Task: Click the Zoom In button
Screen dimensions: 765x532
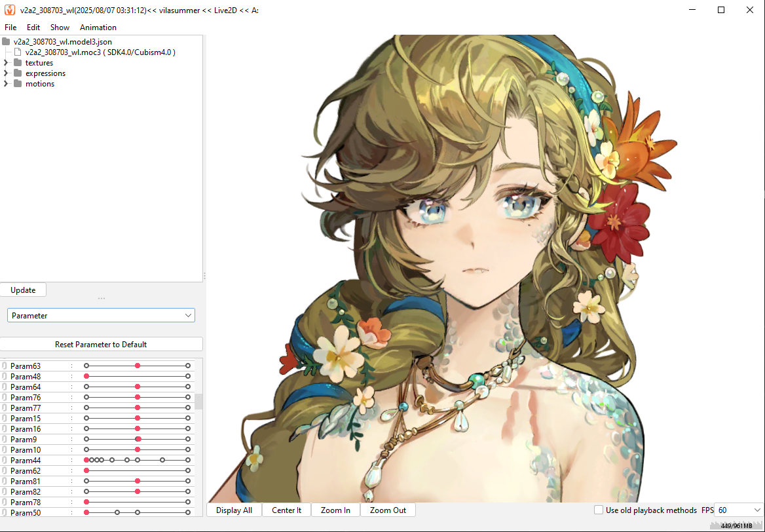Action: pos(335,510)
